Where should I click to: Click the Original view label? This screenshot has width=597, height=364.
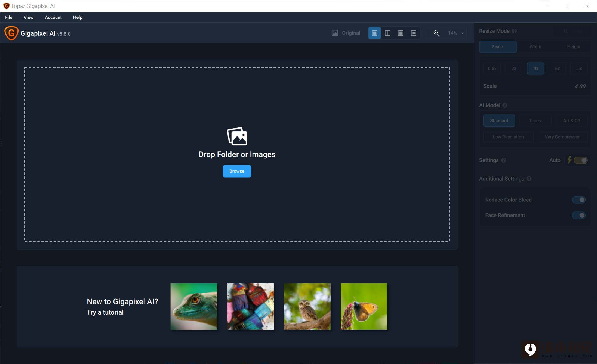(x=351, y=33)
